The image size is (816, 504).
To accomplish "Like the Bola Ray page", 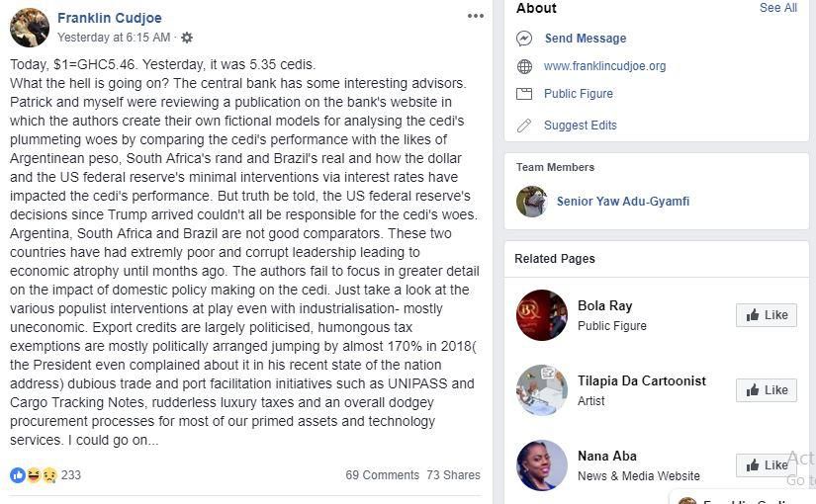I will [x=767, y=315].
